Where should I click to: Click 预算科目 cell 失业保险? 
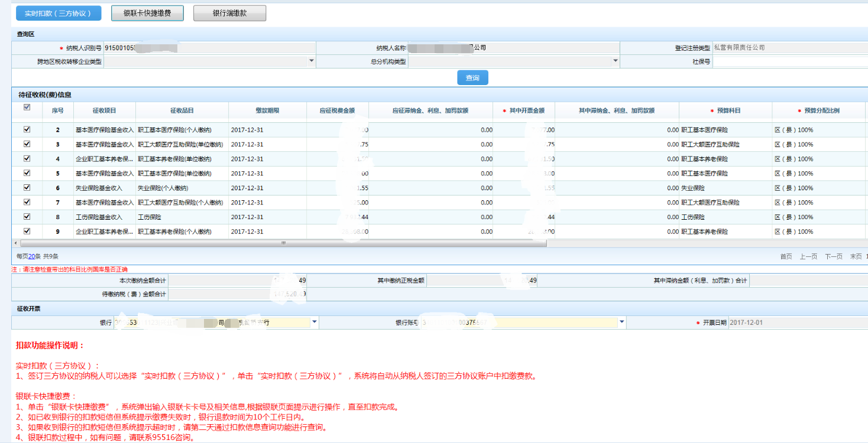coord(726,188)
